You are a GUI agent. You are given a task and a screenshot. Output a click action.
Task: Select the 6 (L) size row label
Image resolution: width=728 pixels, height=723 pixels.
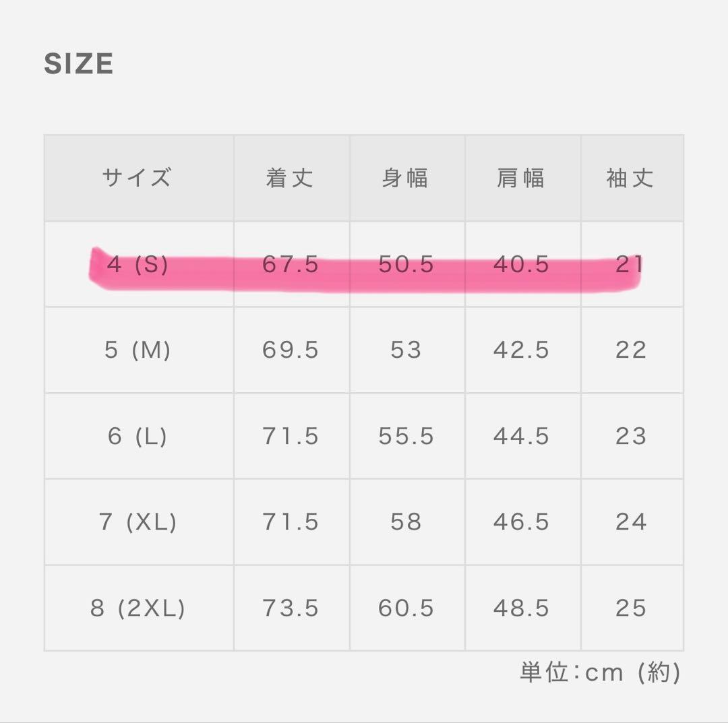(137, 437)
